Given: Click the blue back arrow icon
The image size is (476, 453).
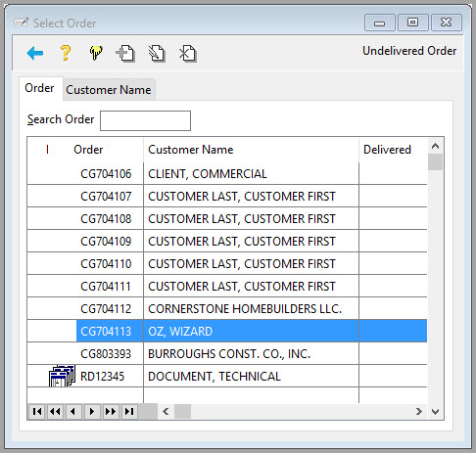Looking at the screenshot, I should pyautogui.click(x=35, y=53).
